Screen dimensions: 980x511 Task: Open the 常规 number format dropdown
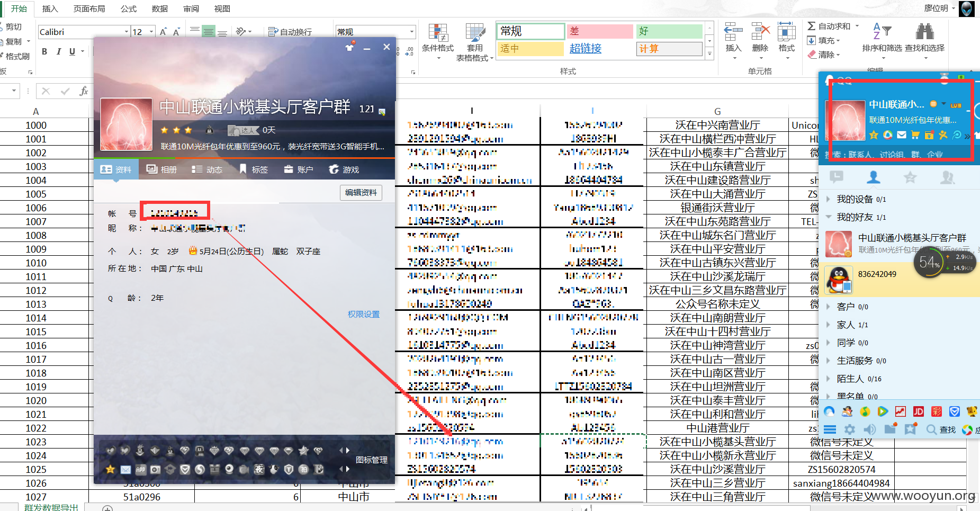click(411, 32)
